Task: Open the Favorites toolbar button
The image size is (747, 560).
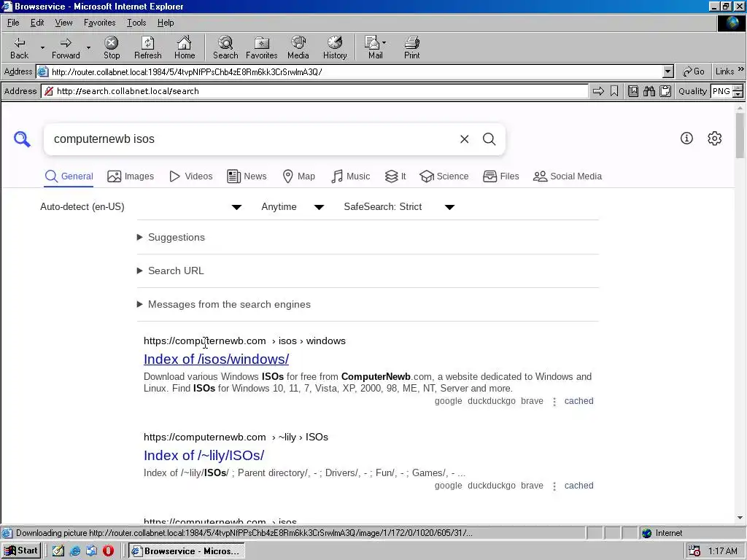Action: coord(262,47)
